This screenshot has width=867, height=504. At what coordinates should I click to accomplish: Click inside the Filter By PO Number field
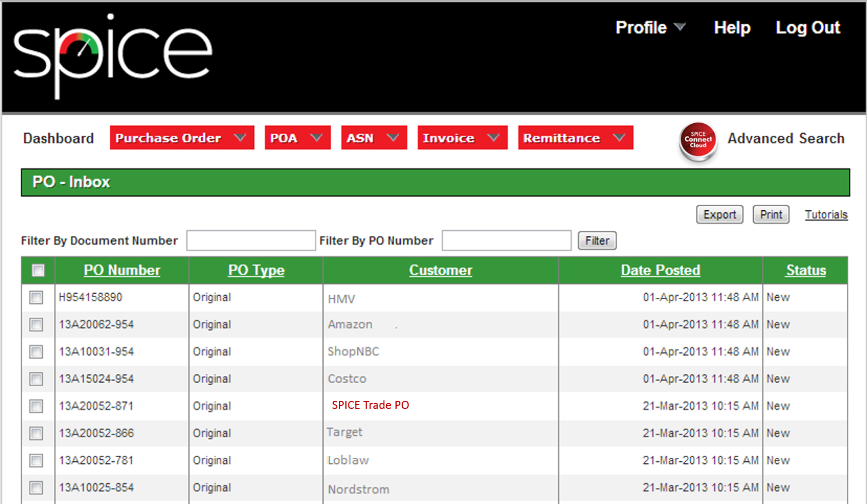tap(506, 240)
